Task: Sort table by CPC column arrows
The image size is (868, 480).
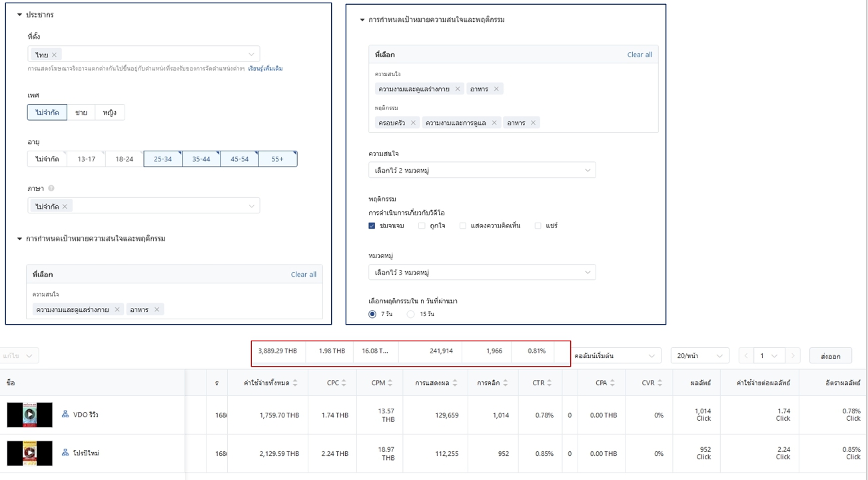Action: (x=344, y=383)
